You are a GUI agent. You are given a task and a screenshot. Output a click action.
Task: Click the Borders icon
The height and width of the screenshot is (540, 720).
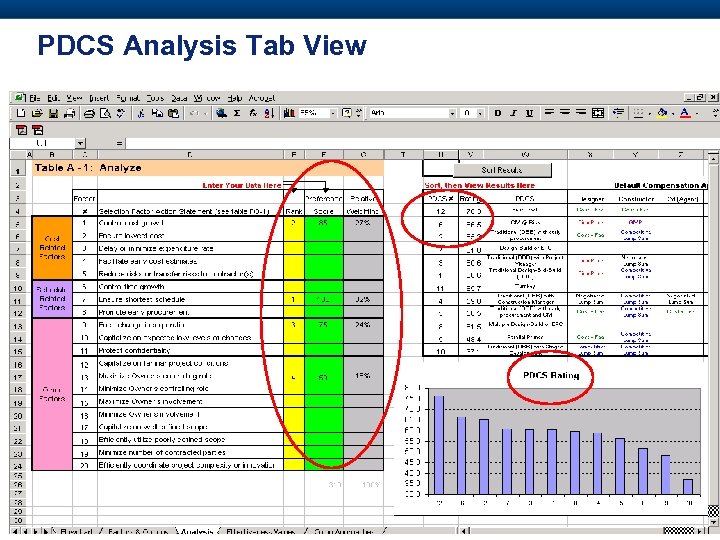point(638,113)
